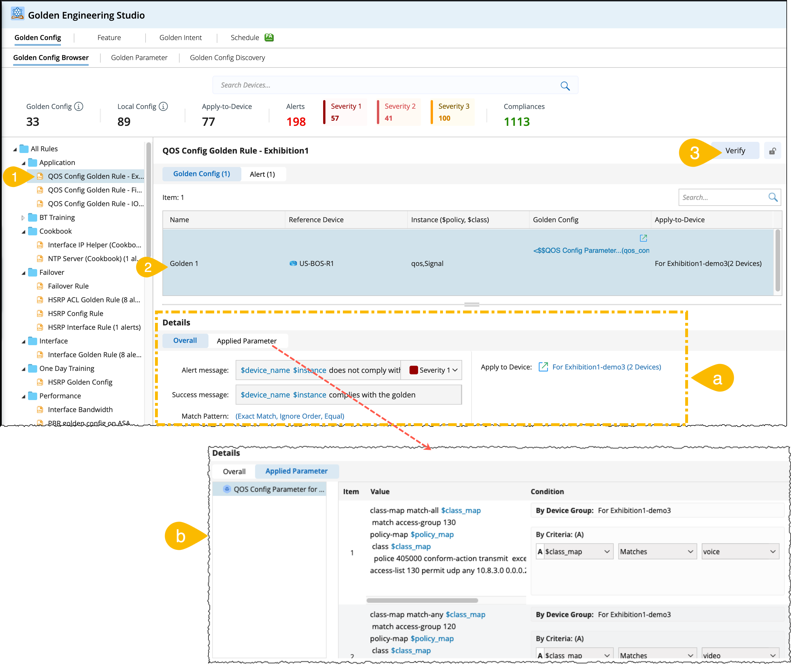Click the red Severity 1 color swatch

pos(414,370)
